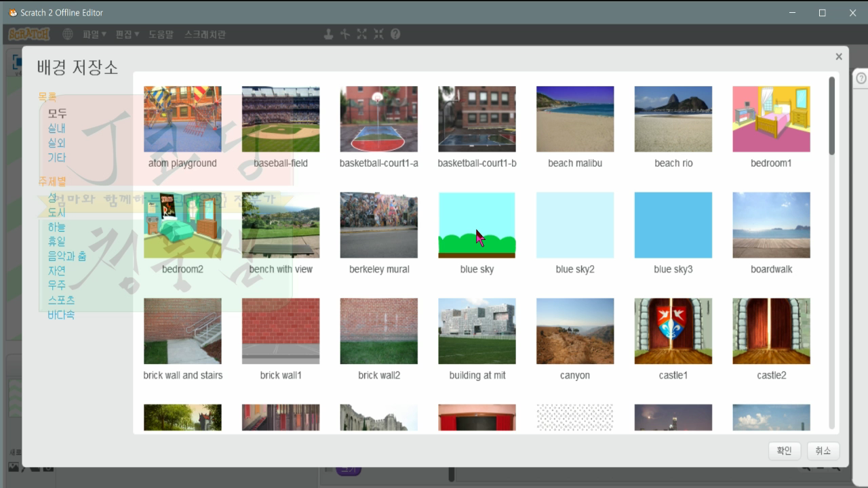Close the 배경 저장소 dialog with X
868x488 pixels.
(839, 57)
